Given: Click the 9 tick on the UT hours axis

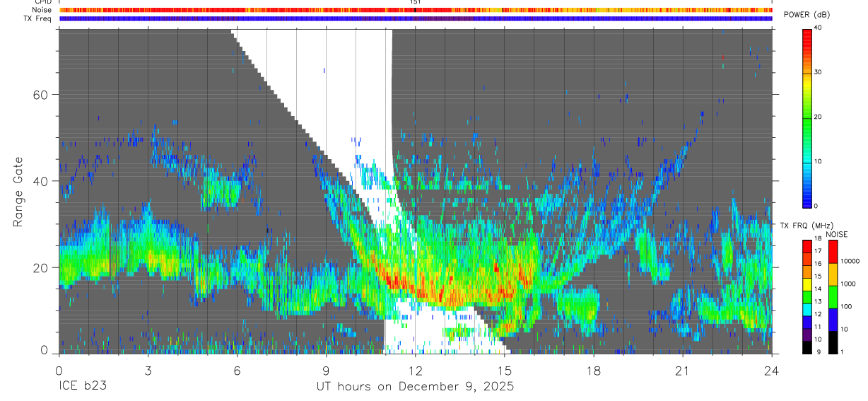Looking at the screenshot, I should click(326, 371).
